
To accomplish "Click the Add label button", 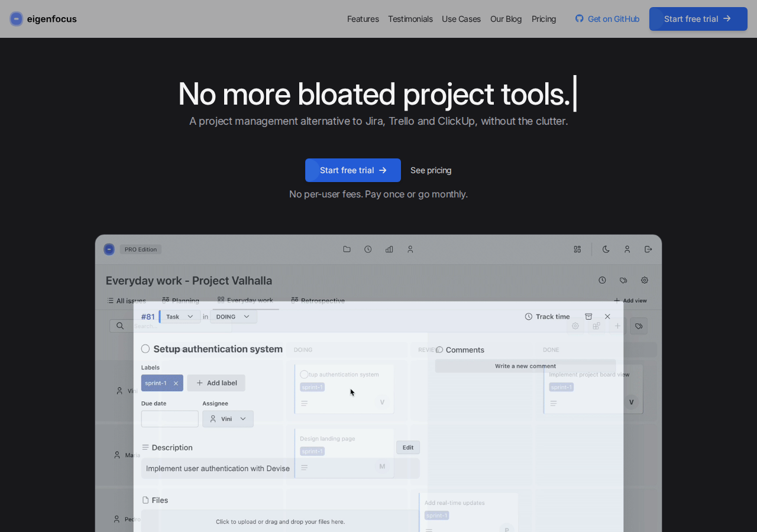I will tap(216, 383).
